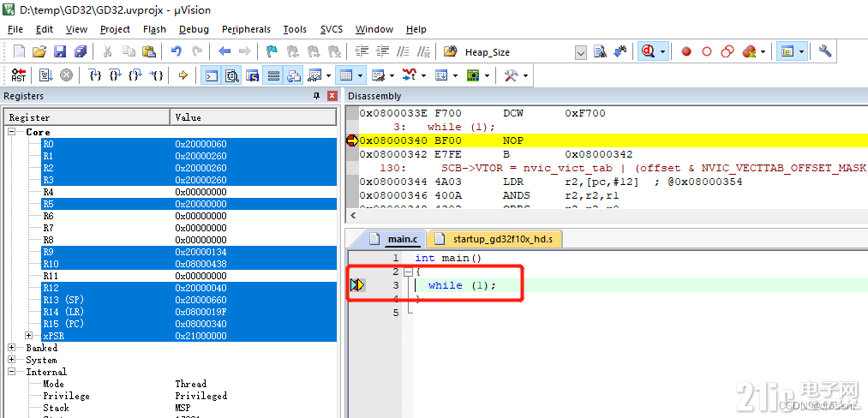Image resolution: width=868 pixels, height=418 pixels.
Task: Toggle the Call Stack window button
Action: (293, 75)
